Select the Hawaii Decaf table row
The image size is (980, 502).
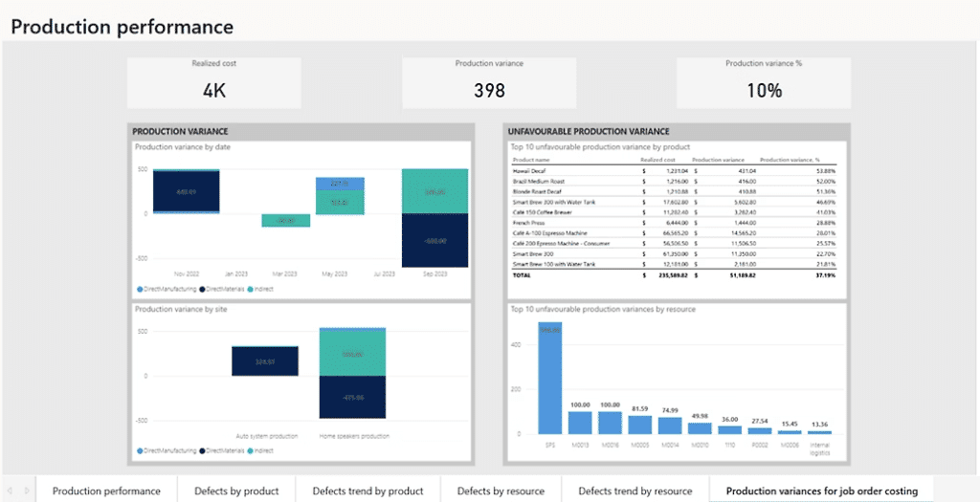tap(674, 170)
